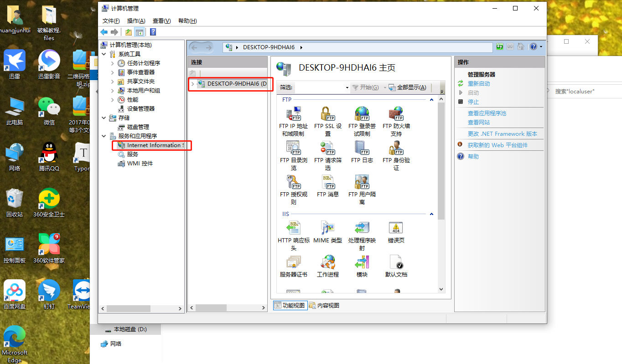Open the FTP 请求筛选 feature
The image size is (622, 364).
(x=328, y=155)
